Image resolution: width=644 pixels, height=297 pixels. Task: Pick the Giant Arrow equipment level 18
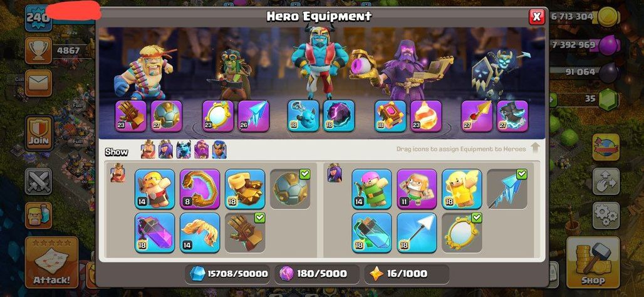point(417,232)
